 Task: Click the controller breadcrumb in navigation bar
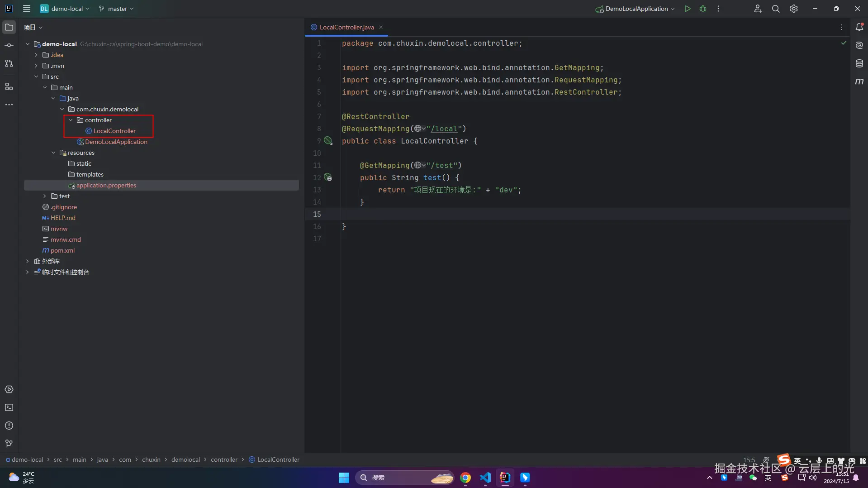pos(224,459)
